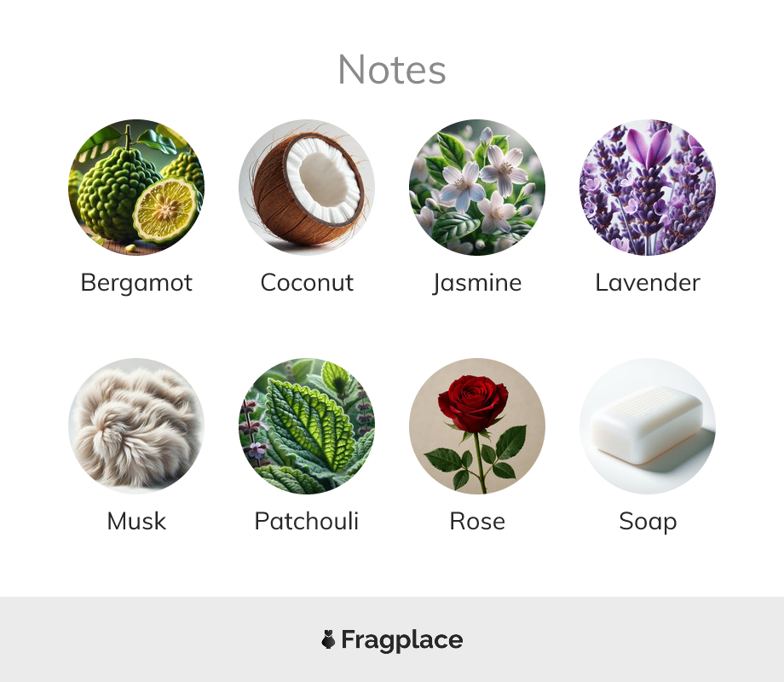Open the Soap text label
This screenshot has width=784, height=682.
point(648,523)
